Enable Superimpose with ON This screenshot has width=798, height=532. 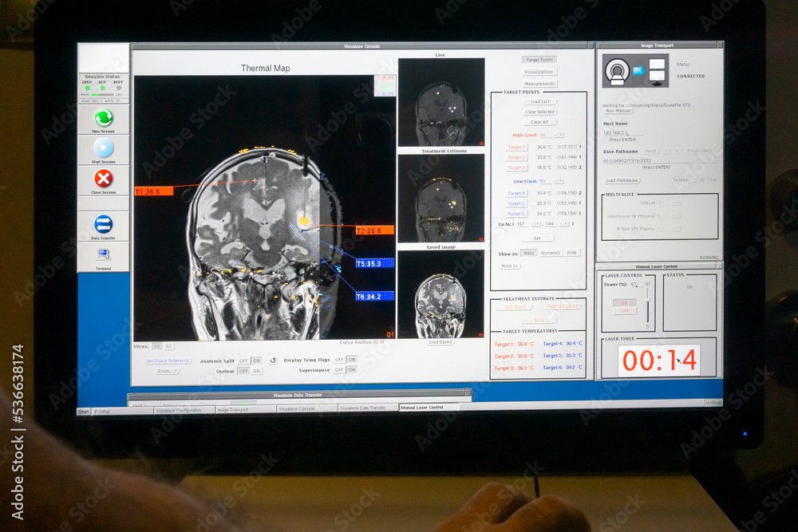(x=352, y=370)
